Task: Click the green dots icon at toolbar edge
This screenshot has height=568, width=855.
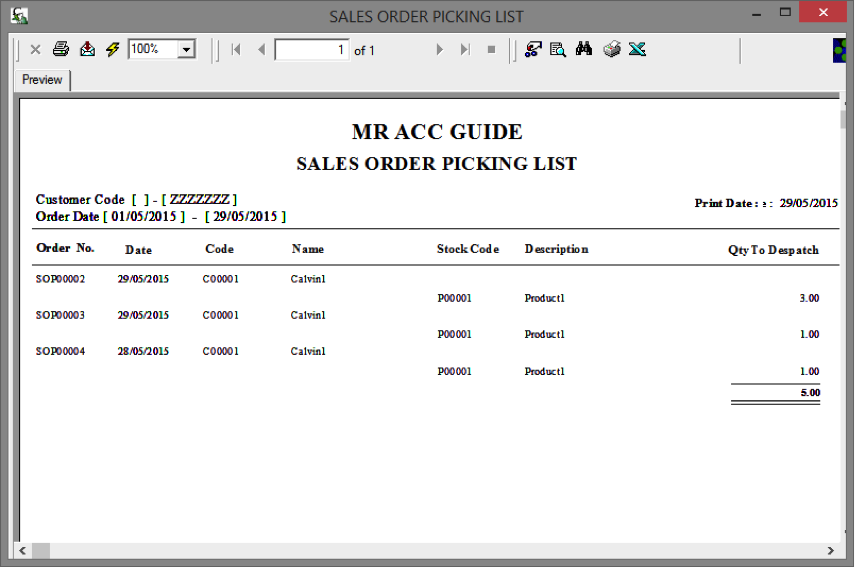Action: click(840, 50)
